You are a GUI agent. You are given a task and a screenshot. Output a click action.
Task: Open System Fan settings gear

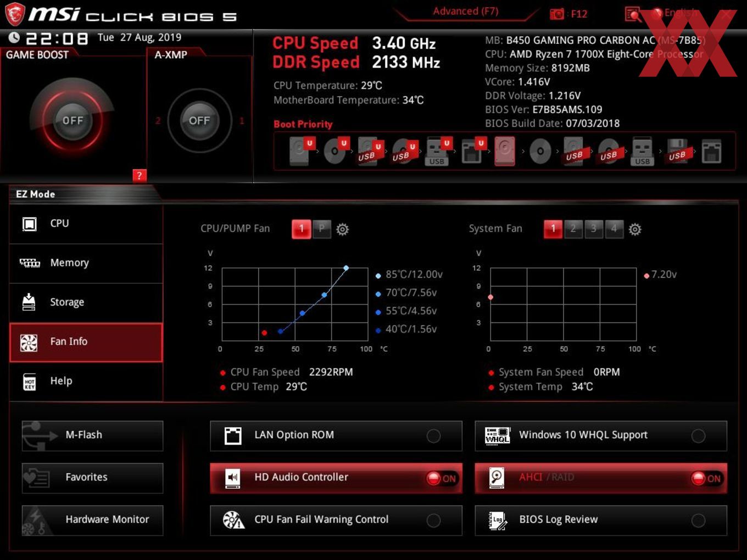635,229
